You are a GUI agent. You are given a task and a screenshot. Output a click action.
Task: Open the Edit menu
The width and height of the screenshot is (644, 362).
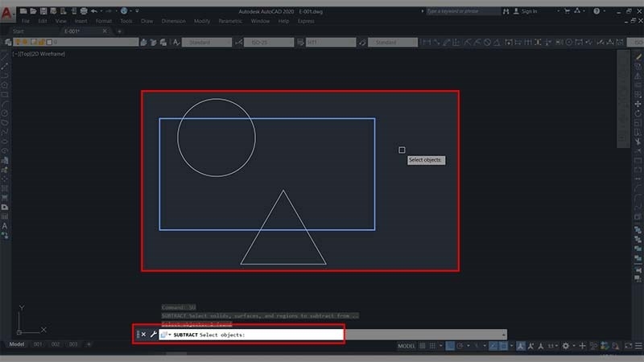point(43,21)
